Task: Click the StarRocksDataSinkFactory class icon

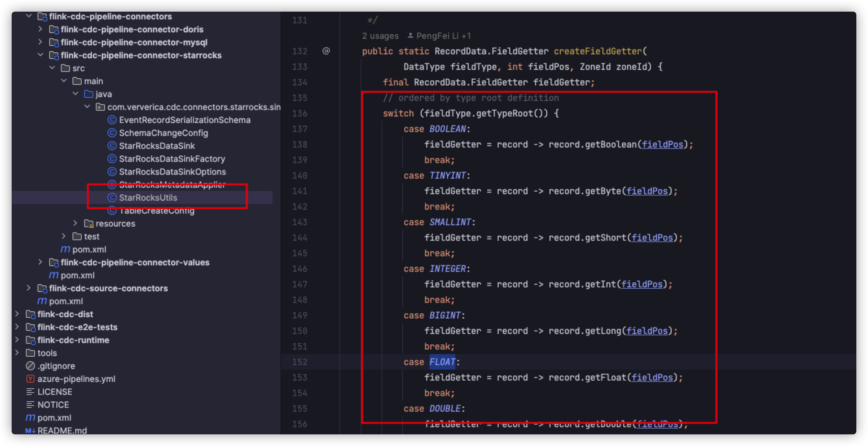Action: tap(112, 159)
